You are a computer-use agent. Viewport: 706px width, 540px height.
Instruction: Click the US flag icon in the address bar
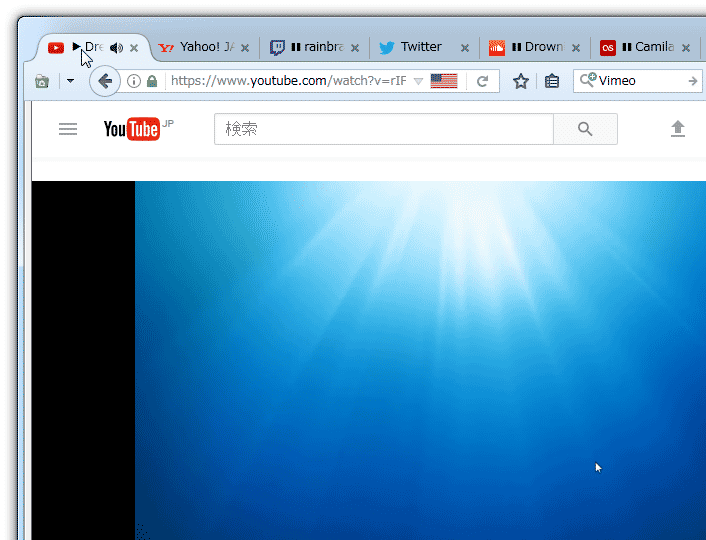pos(444,81)
